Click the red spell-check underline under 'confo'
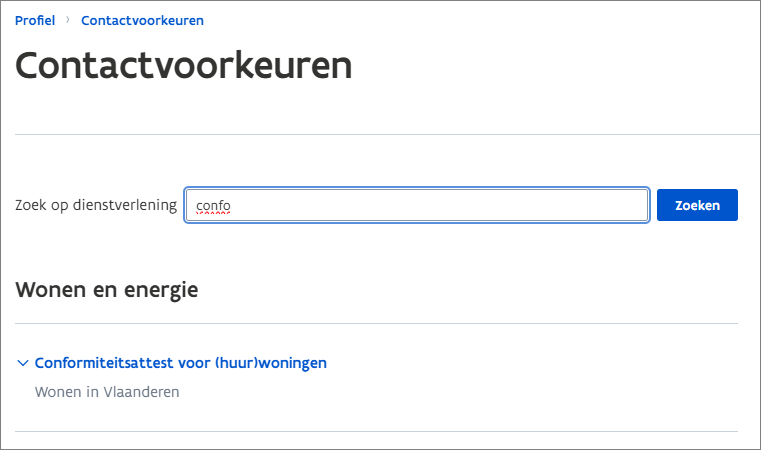761x450 pixels. click(x=213, y=213)
